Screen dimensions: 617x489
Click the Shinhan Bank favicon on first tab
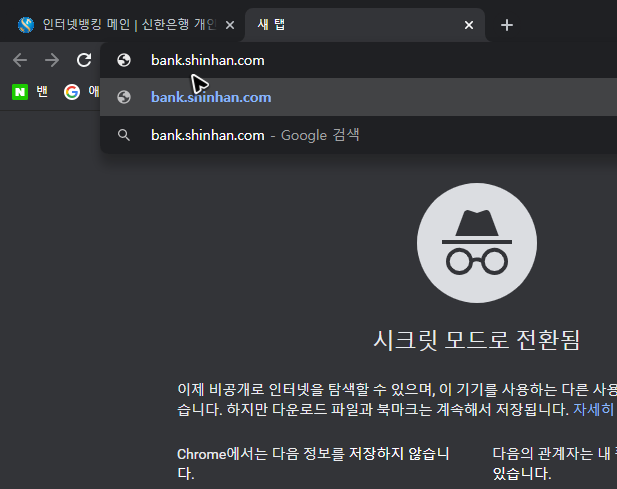[x=26, y=25]
